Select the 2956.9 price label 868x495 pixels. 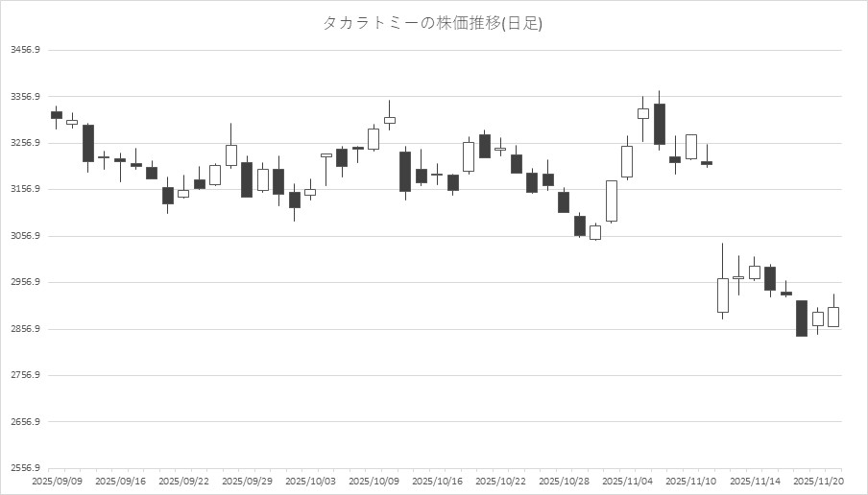tap(25, 283)
